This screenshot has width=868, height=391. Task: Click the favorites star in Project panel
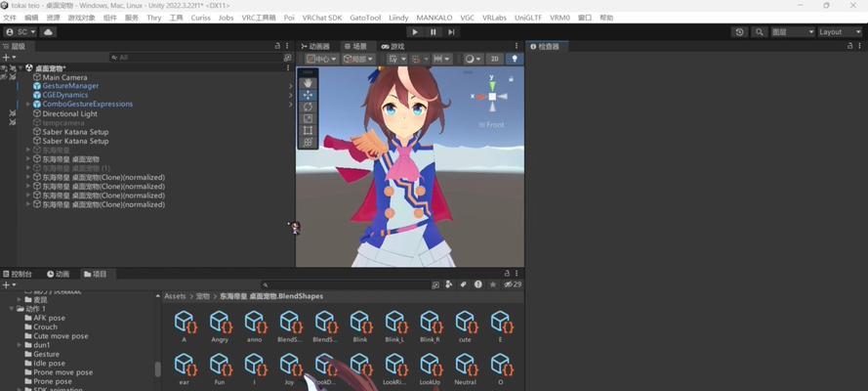[x=493, y=284]
